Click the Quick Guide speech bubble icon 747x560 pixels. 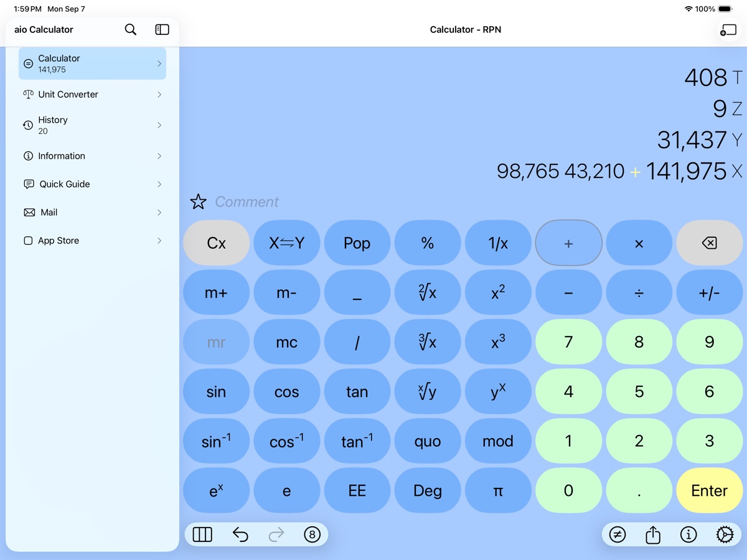pos(29,184)
